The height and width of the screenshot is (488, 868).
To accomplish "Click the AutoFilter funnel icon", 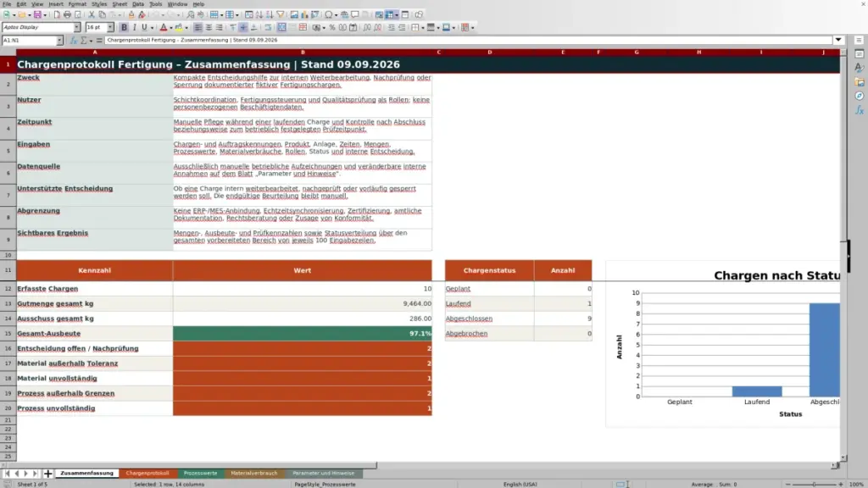I will pos(281,15).
